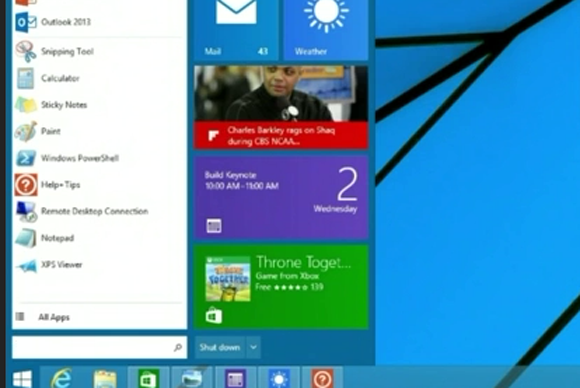Click the calendar icon on purple tile
The height and width of the screenshot is (388, 580).
pos(214,226)
